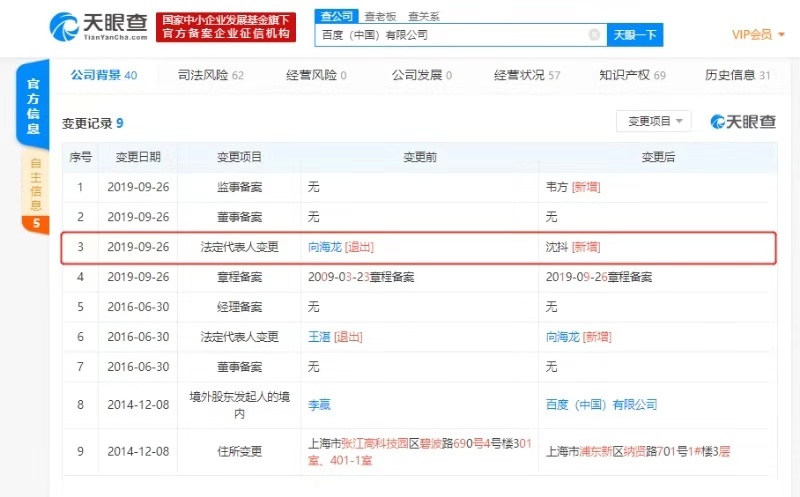Screen dimensions: 800x497
Task: Open the 经营风险 tab
Action: pos(316,75)
